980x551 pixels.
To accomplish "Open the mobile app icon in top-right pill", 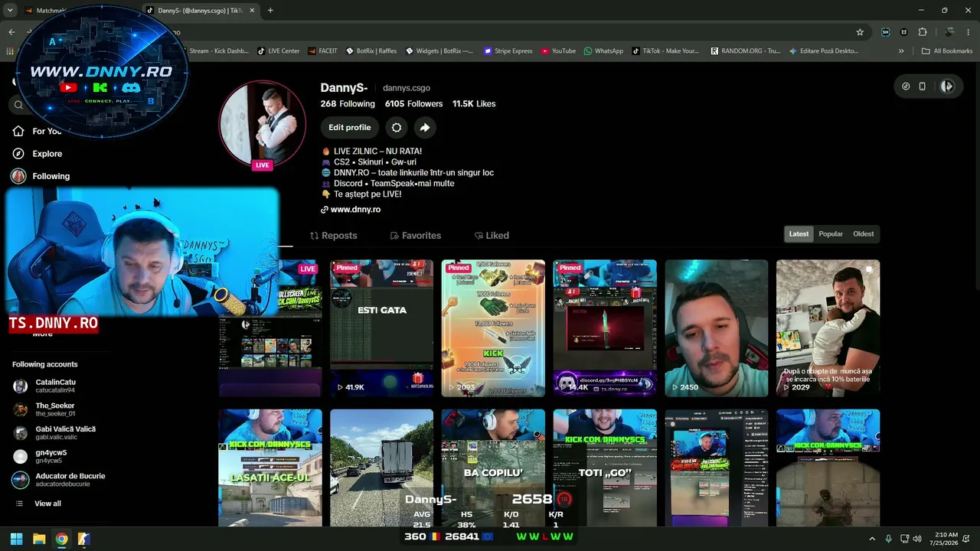I will (x=923, y=86).
